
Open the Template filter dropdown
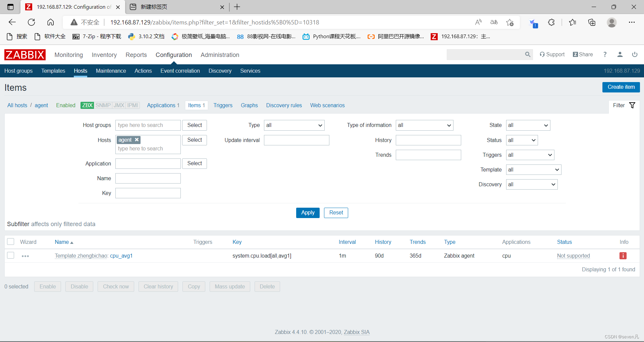[x=533, y=170]
